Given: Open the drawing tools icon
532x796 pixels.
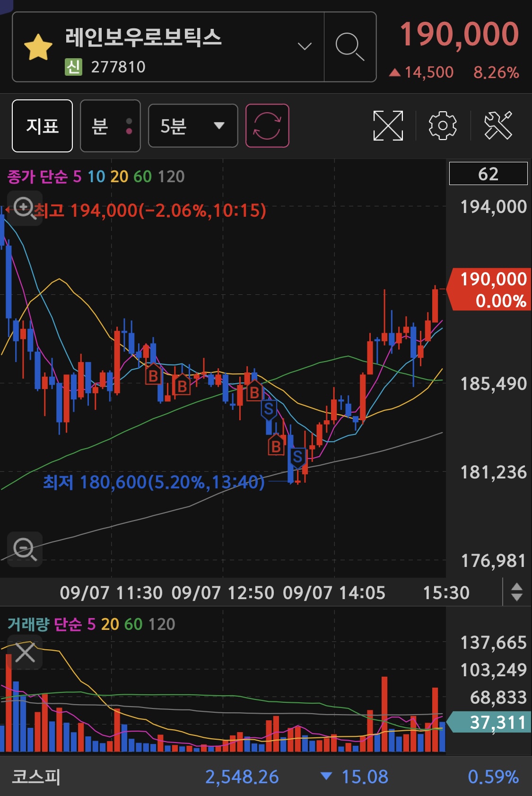Looking at the screenshot, I should click(x=498, y=126).
